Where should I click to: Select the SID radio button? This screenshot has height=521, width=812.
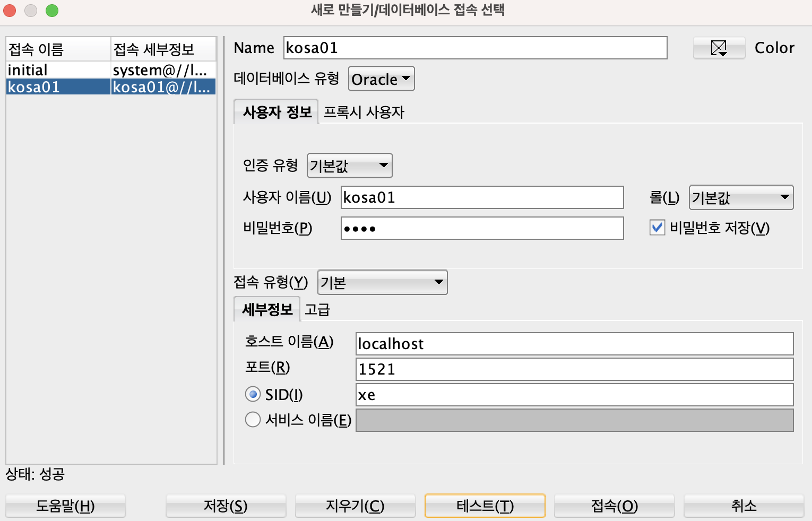point(253,394)
